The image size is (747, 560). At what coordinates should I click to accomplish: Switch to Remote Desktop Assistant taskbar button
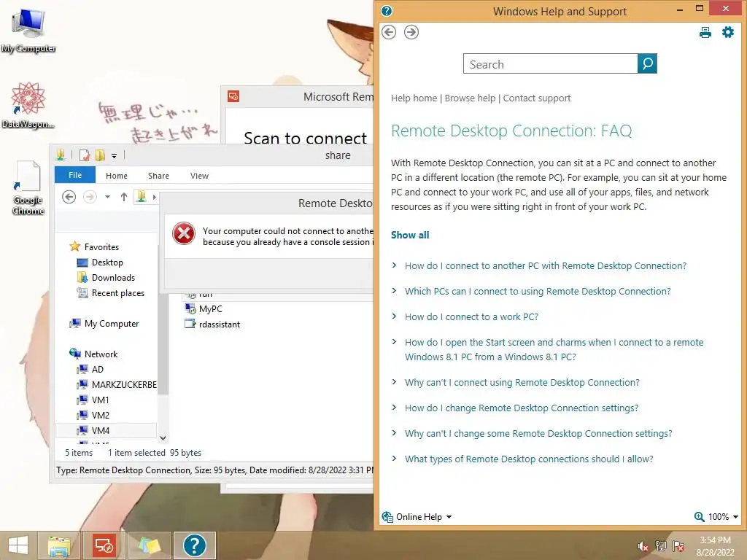(104, 545)
